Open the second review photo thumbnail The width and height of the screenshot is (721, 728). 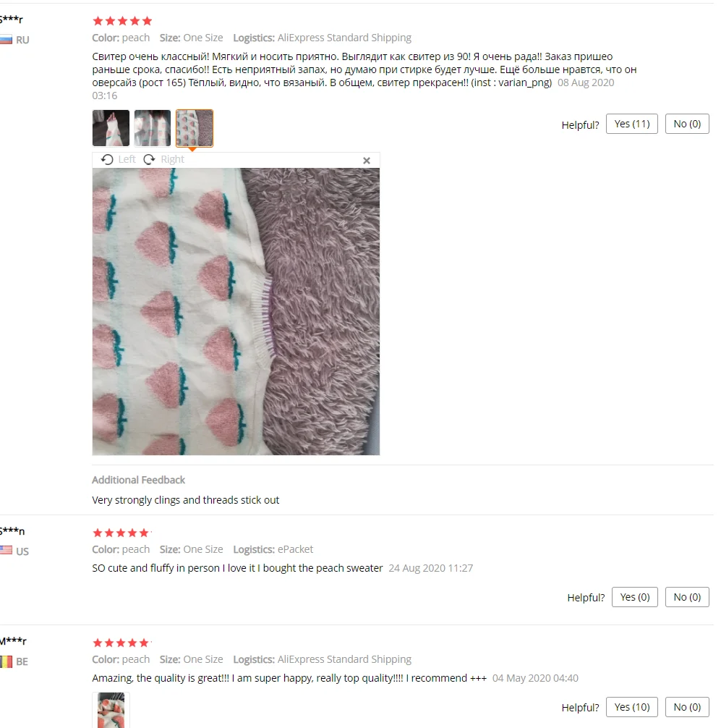tap(153, 128)
